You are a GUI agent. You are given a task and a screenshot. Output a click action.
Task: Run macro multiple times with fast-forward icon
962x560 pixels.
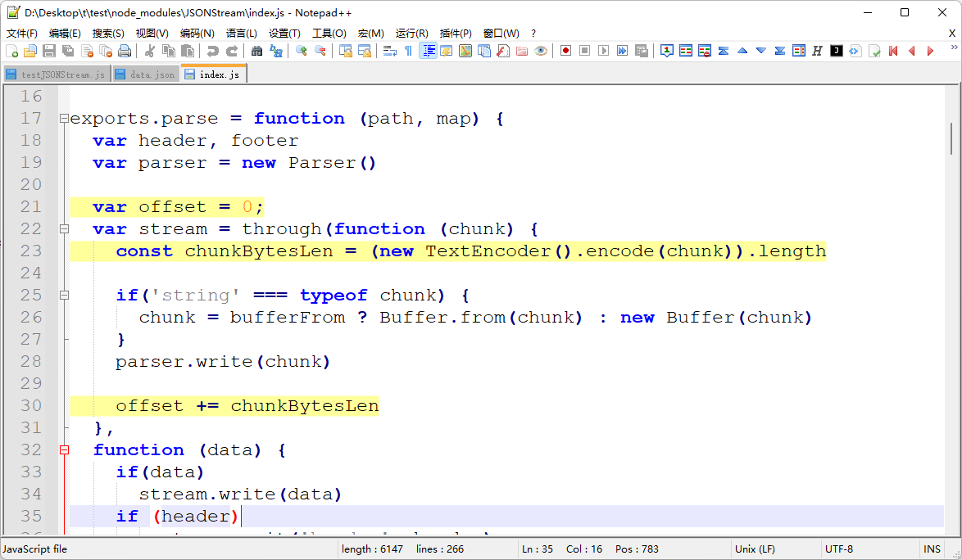click(622, 51)
